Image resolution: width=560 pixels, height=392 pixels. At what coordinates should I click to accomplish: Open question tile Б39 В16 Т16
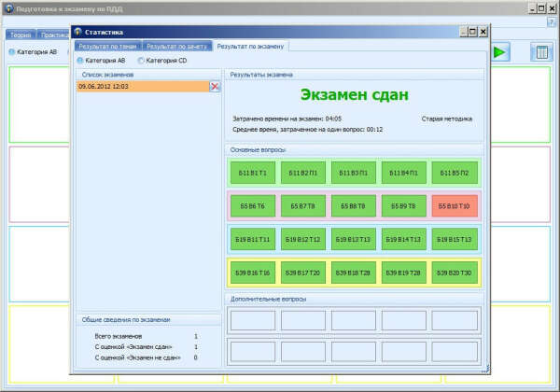(253, 273)
